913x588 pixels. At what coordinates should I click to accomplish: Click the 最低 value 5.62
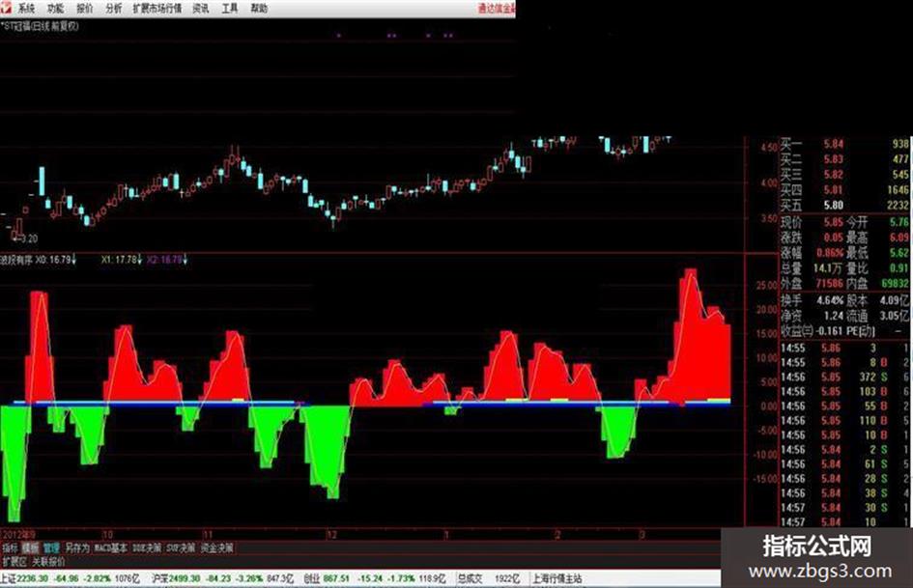point(899,253)
